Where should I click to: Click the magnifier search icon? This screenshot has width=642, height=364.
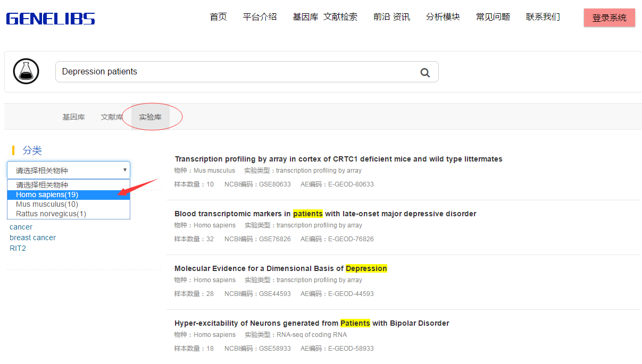click(x=424, y=73)
